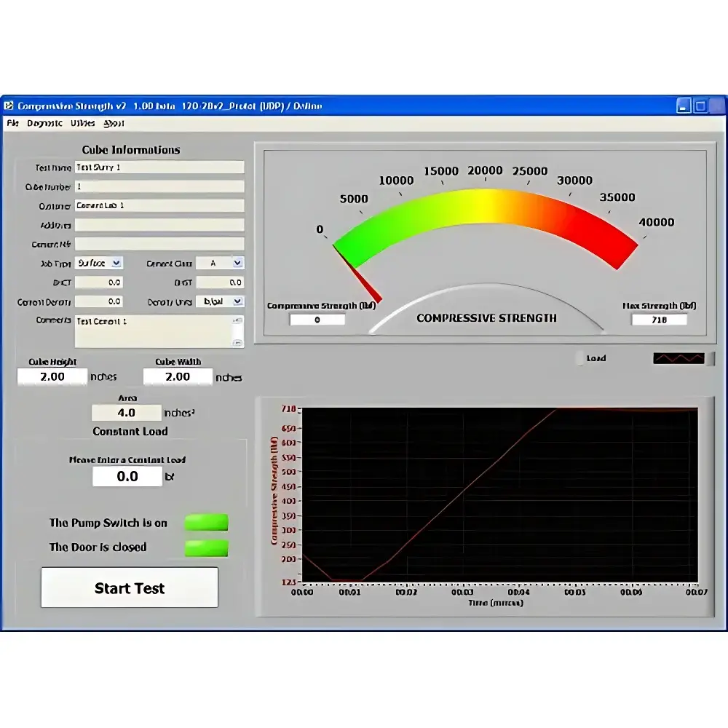
Task: Click the Load plot legend line sample
Action: tap(678, 358)
